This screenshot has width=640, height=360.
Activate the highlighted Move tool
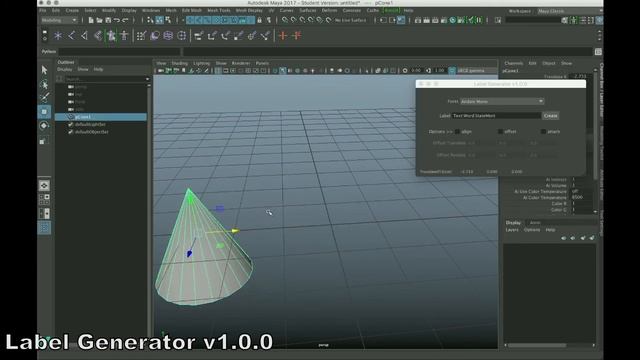(x=44, y=112)
